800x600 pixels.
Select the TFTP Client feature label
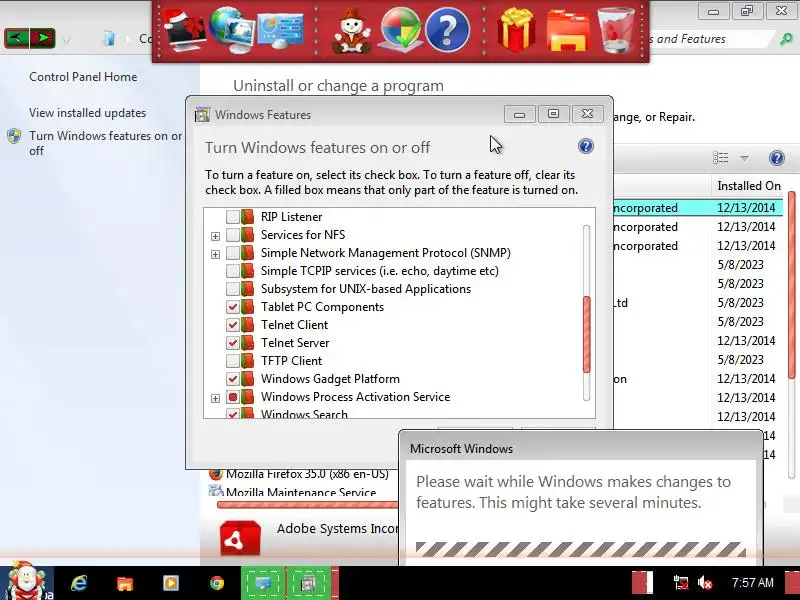(x=291, y=361)
